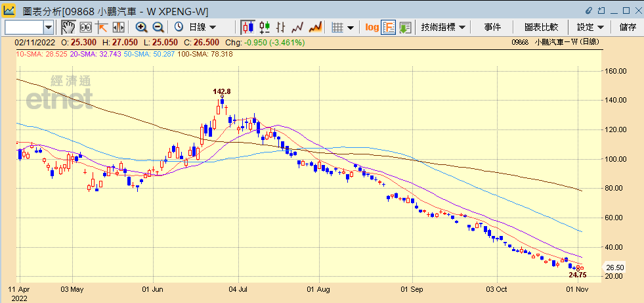
Task: Switch to line chart type
Action: (x=297, y=28)
